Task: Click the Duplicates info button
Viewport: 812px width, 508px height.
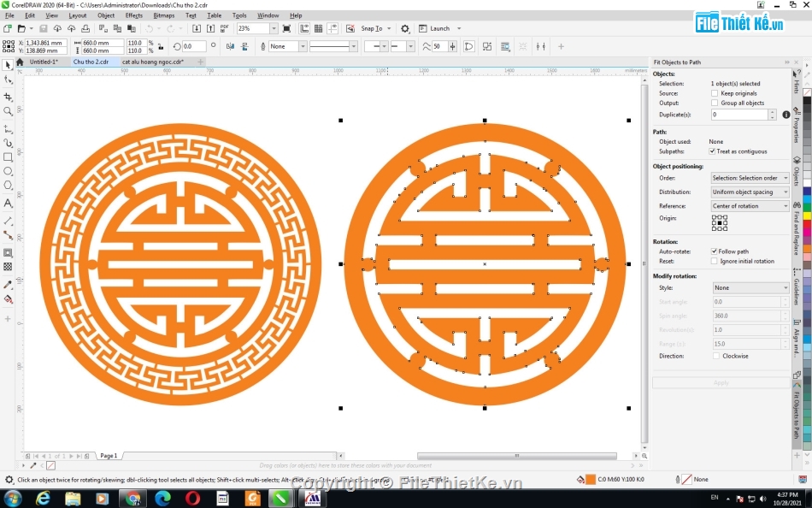Action: click(x=786, y=115)
